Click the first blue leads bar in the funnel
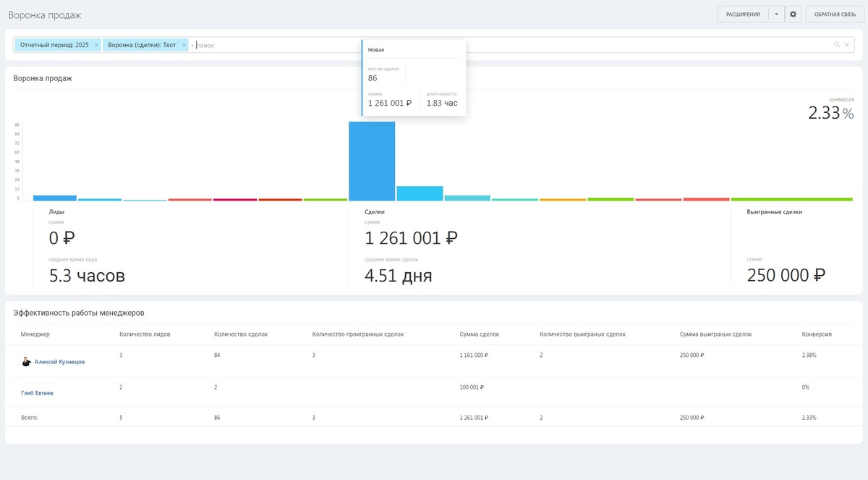Viewport: 868px width, 480px height. (55, 198)
